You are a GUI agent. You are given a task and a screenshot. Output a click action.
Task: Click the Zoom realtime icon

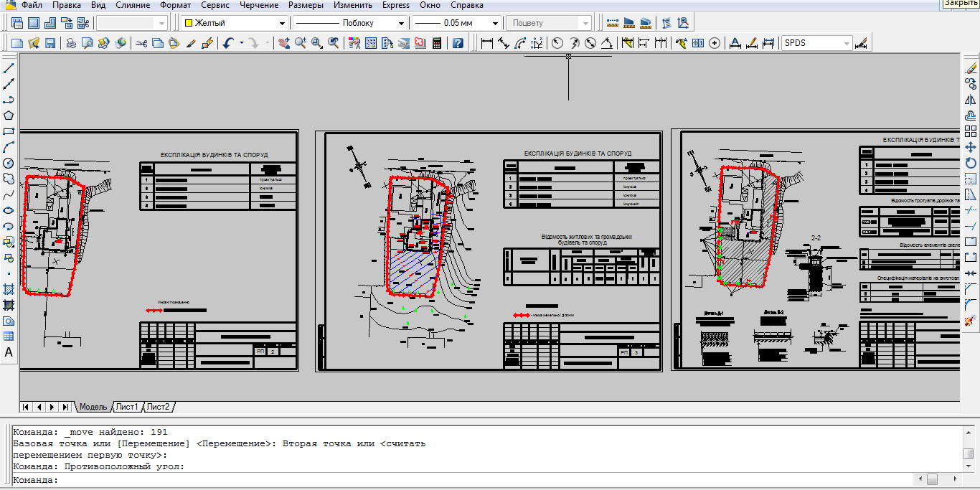click(300, 43)
